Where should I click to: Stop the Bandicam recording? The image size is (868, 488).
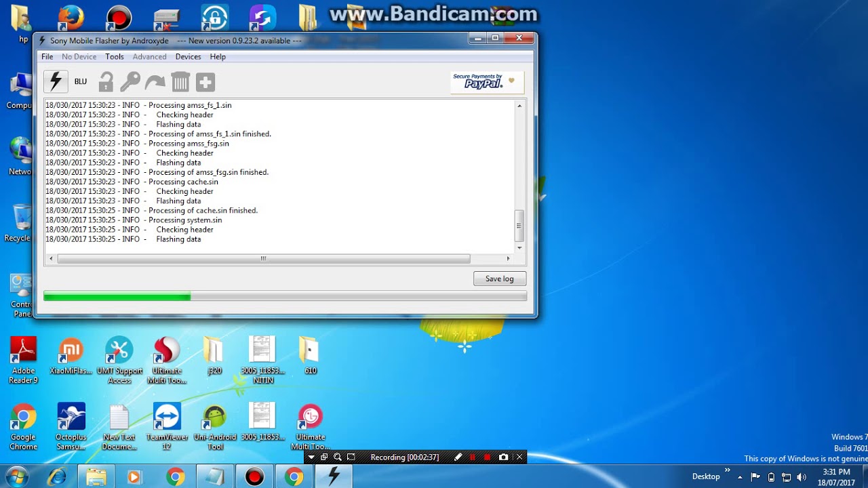pos(487,457)
